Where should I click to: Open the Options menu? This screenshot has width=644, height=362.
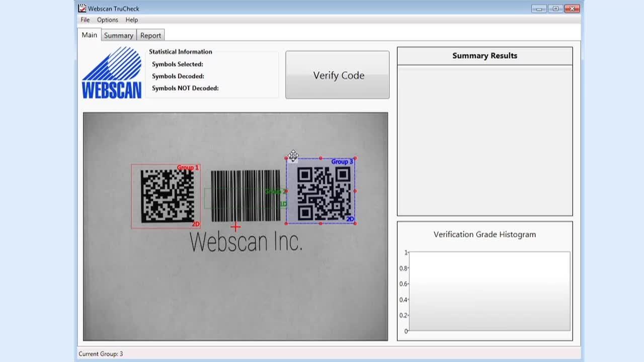pos(108,20)
